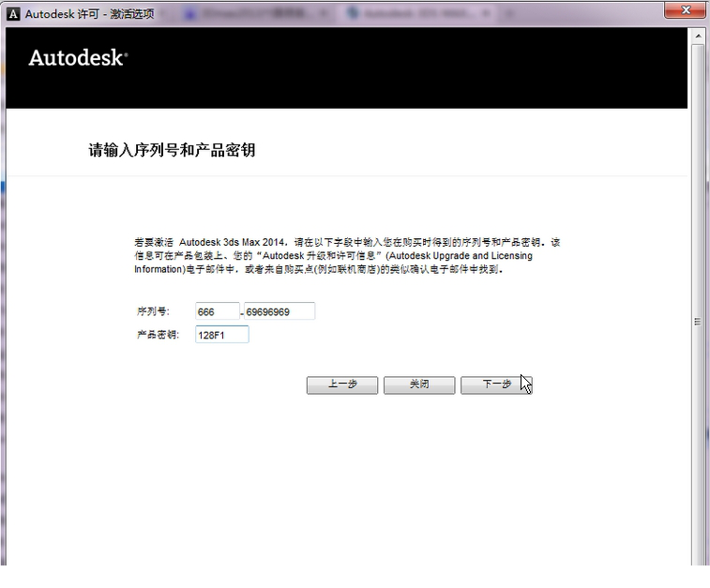Click the scrollbar up arrow
Viewport: 710px width, 588px height.
click(x=698, y=37)
